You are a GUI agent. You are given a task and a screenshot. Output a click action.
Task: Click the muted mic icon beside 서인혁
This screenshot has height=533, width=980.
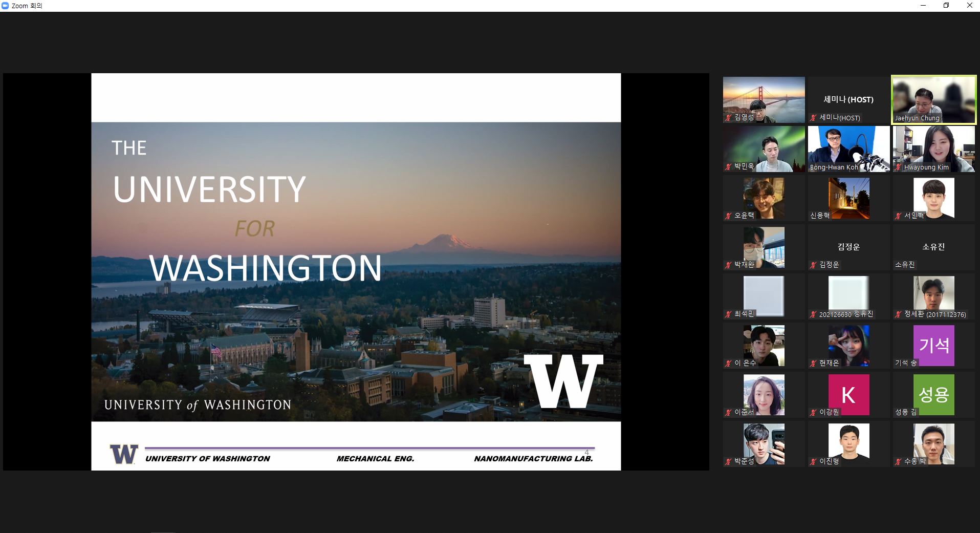pos(898,216)
